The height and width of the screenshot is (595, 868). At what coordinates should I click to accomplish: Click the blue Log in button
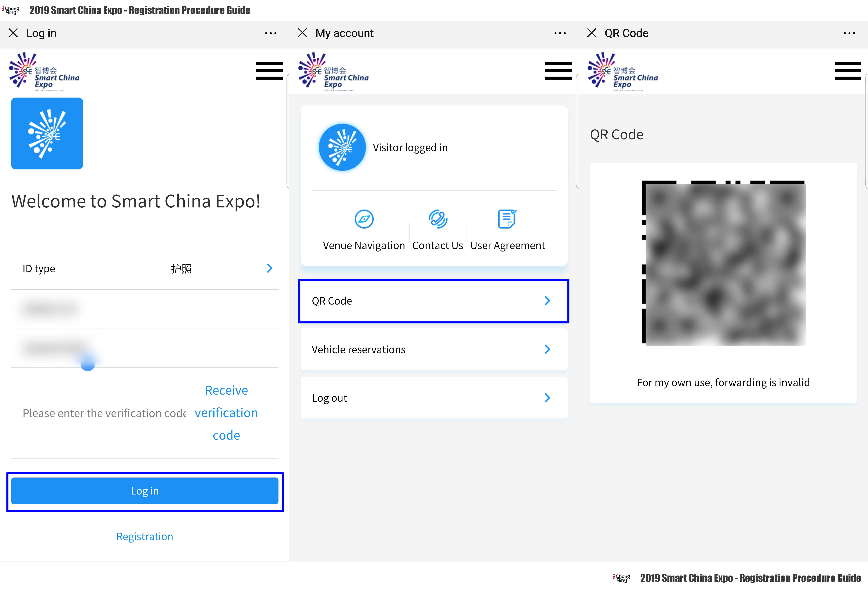[x=145, y=491]
